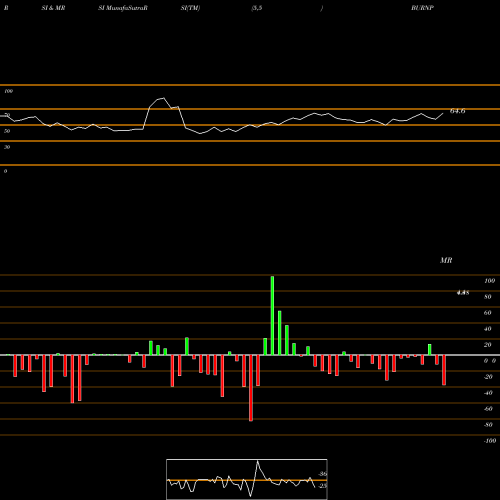500x500 pixels.
Task: Click the 'SI & MR' header label
Action: 53,8
